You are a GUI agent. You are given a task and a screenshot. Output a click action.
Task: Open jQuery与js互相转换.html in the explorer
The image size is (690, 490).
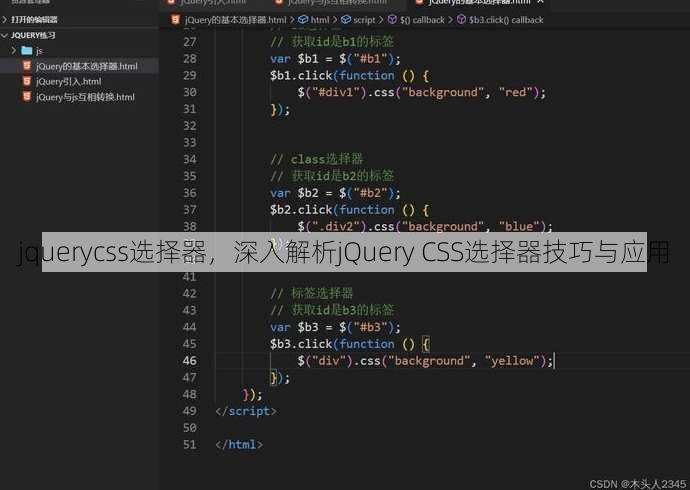click(85, 97)
